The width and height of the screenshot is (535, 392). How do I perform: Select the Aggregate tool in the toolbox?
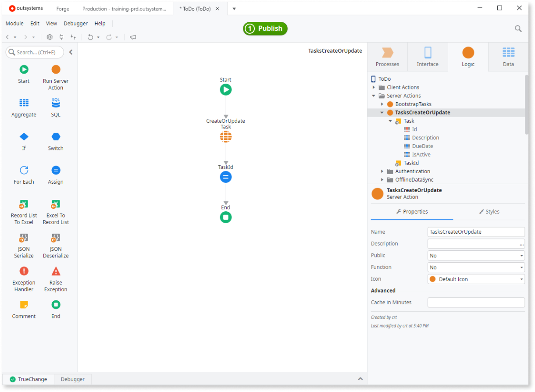point(24,107)
